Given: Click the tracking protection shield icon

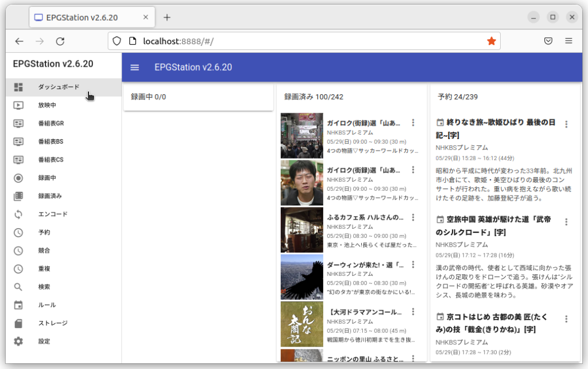Looking at the screenshot, I should pyautogui.click(x=117, y=41).
